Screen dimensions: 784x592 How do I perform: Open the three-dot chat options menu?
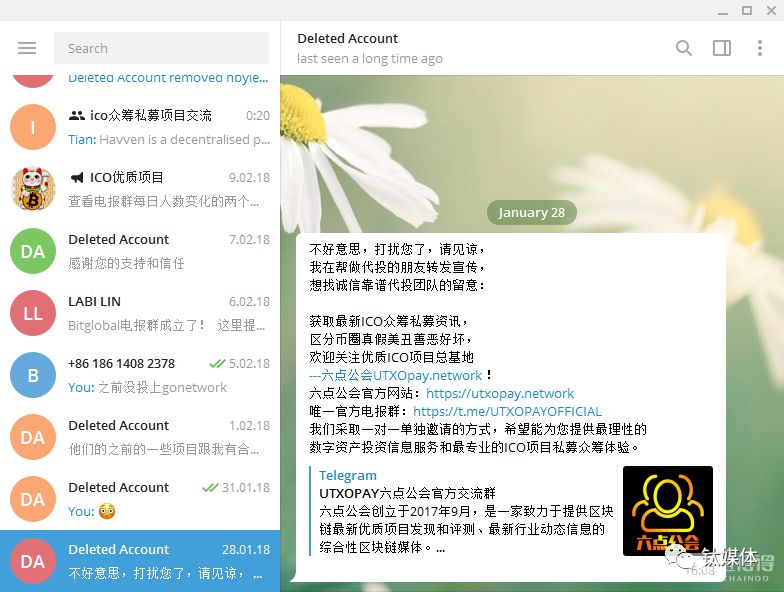(760, 48)
